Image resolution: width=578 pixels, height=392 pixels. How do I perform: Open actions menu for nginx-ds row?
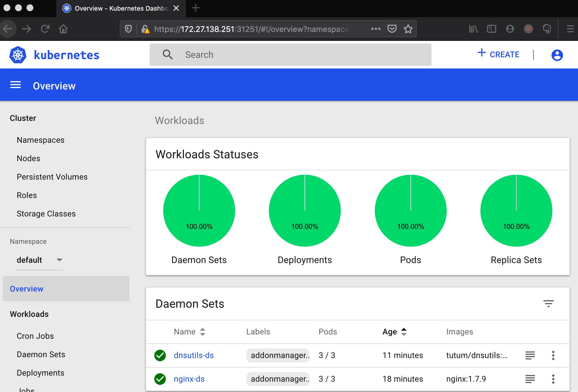click(x=553, y=379)
